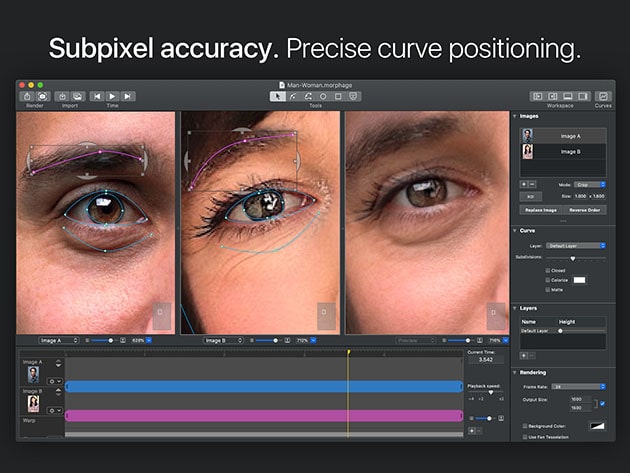Enable the Matte checkbox
This screenshot has width=630, height=473.
pos(548,290)
